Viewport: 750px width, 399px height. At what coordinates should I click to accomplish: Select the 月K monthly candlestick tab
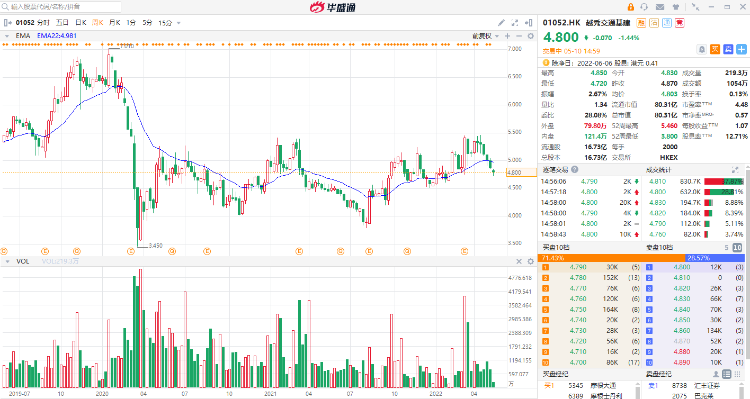pos(115,22)
